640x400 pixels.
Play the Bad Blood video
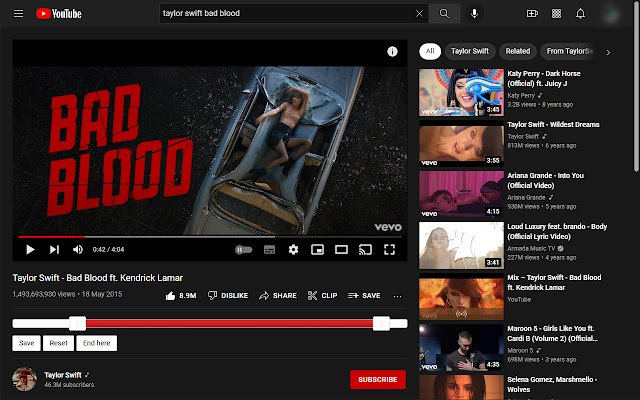30,249
